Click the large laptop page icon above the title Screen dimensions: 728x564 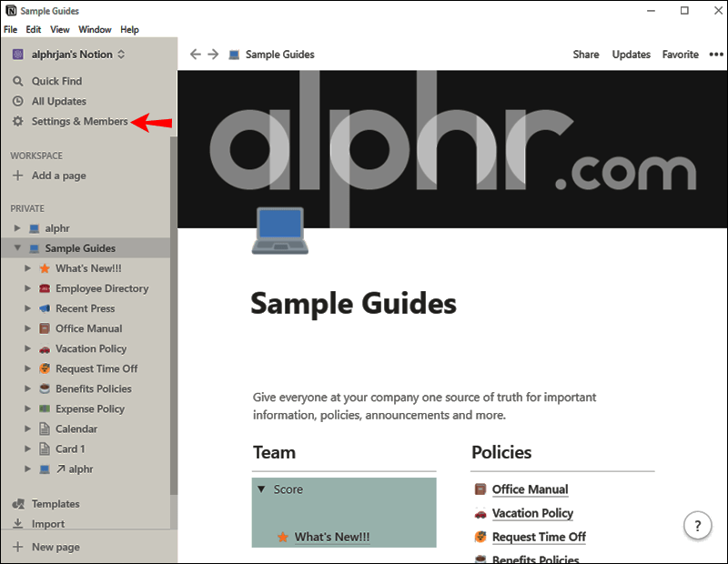click(x=280, y=231)
